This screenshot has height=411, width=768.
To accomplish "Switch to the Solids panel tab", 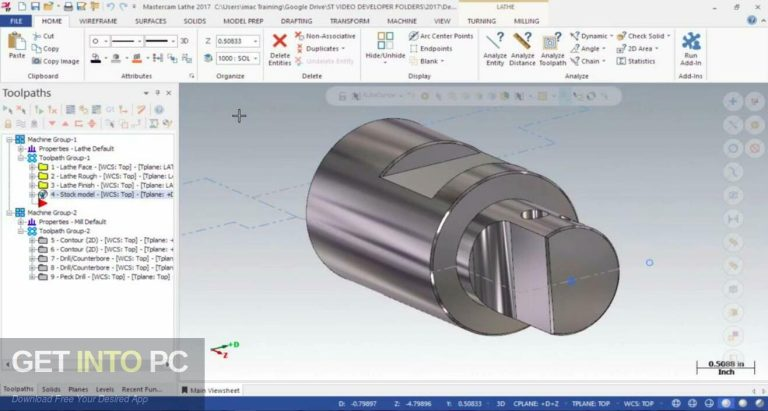I will [51, 388].
